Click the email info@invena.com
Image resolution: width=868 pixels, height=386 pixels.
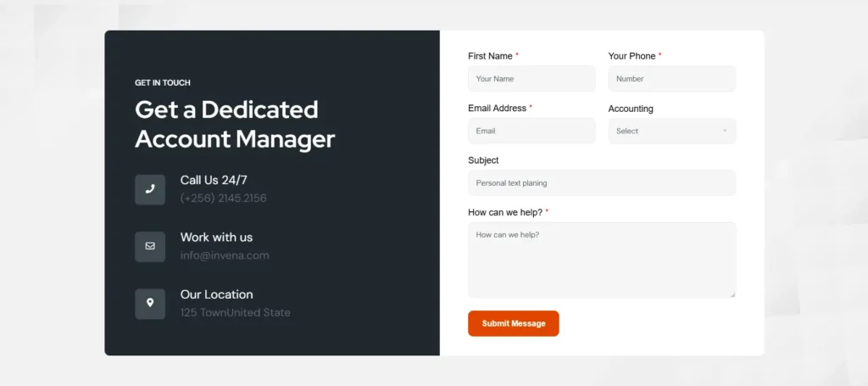[x=225, y=255]
